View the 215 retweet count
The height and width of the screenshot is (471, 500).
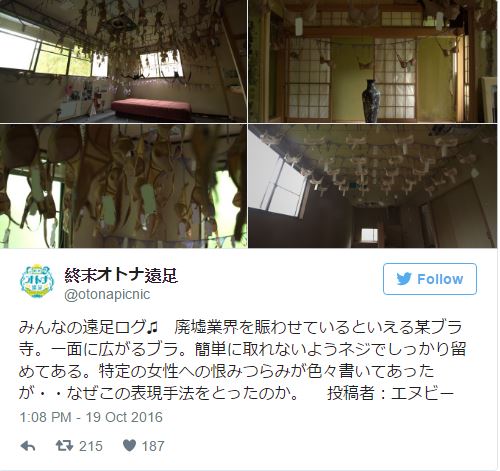(x=91, y=446)
